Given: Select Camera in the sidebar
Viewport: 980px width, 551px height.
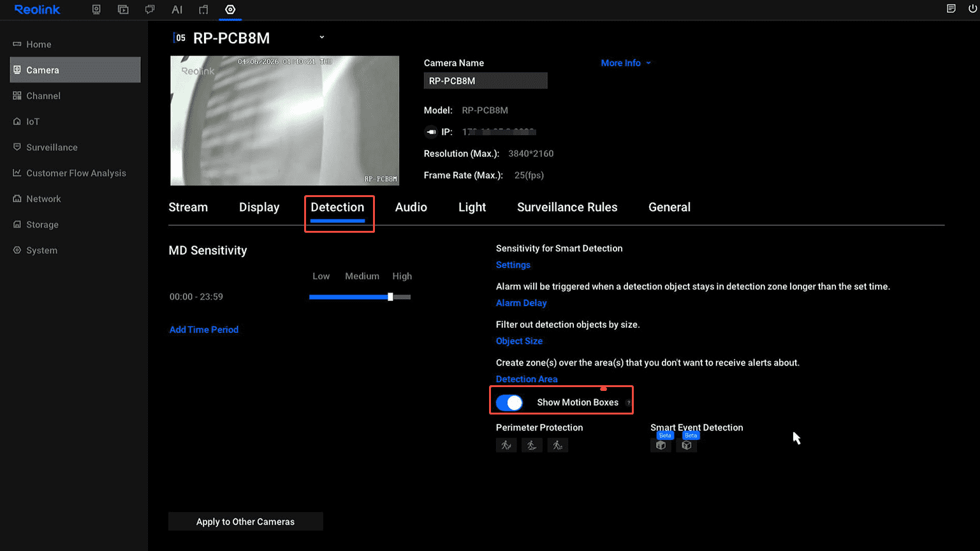Looking at the screenshot, I should point(75,70).
